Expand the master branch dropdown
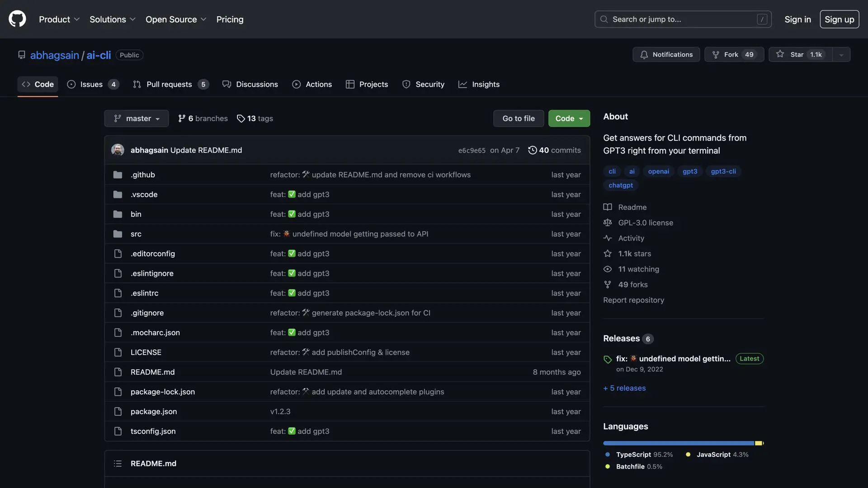Image resolution: width=868 pixels, height=488 pixels. point(137,118)
